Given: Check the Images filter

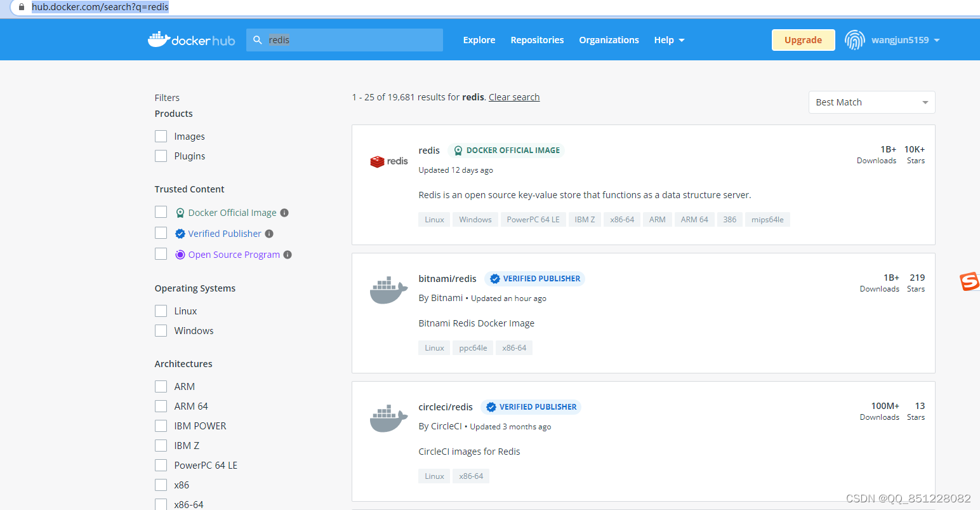Looking at the screenshot, I should pos(161,137).
